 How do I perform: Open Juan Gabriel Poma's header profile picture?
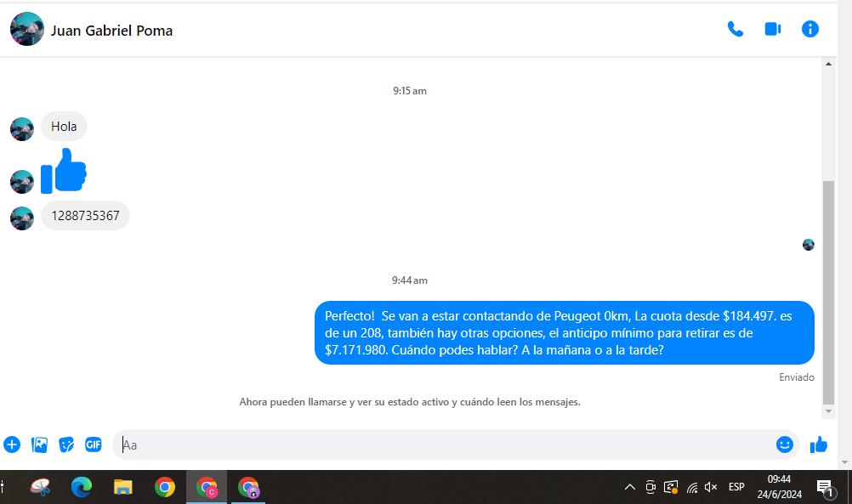[x=26, y=30]
